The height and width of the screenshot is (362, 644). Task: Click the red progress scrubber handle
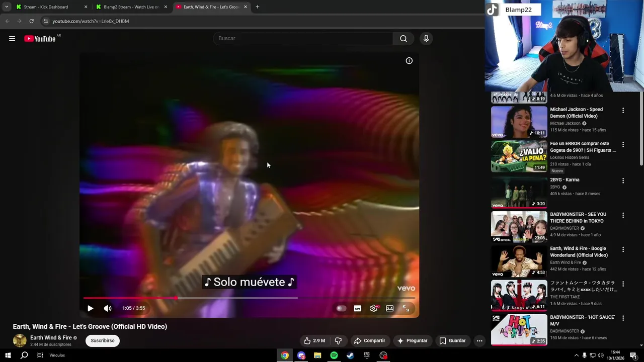(176, 298)
